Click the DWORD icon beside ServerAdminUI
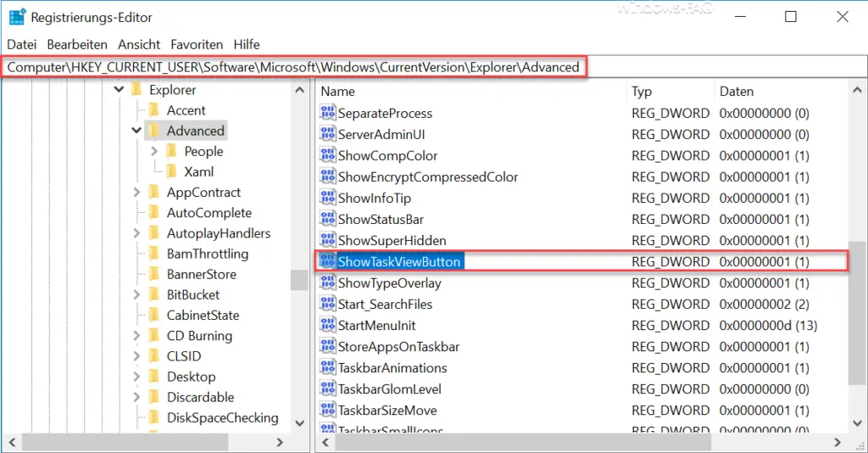 (327, 133)
